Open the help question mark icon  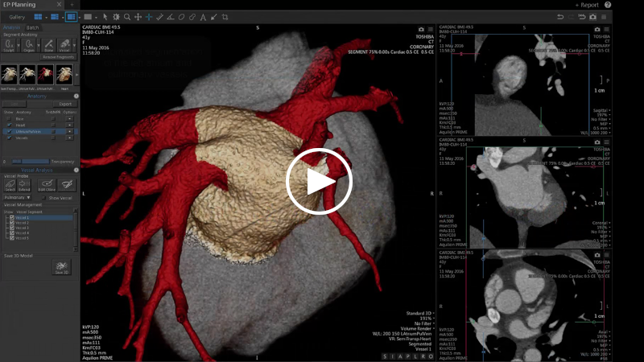(x=608, y=5)
